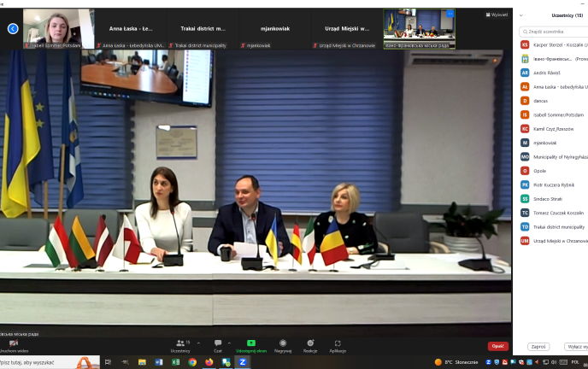Click the Ivano-Frankivsk coat of arms avatar
This screenshot has height=369, width=588.
click(525, 59)
